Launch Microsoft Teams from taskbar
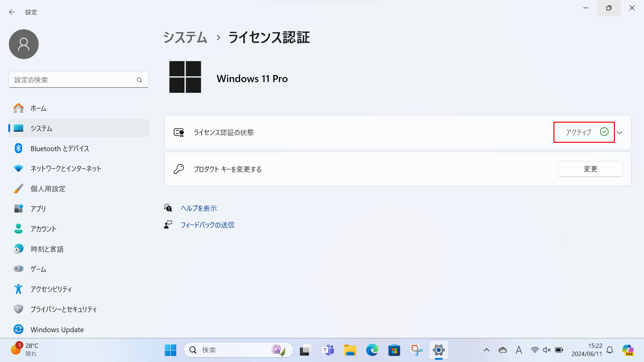The width and height of the screenshot is (644, 362). (328, 350)
